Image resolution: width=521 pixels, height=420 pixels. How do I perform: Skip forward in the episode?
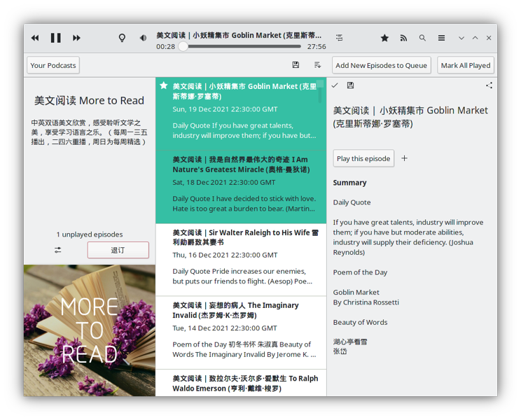[x=76, y=38]
